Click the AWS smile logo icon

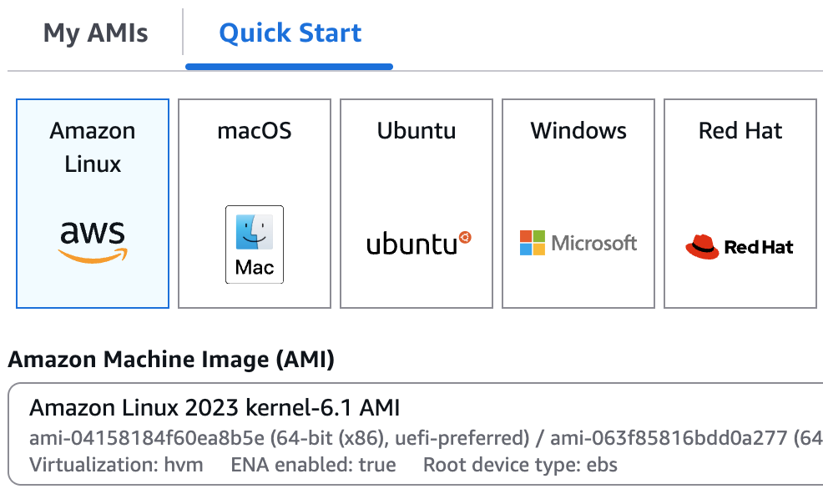tap(92, 242)
